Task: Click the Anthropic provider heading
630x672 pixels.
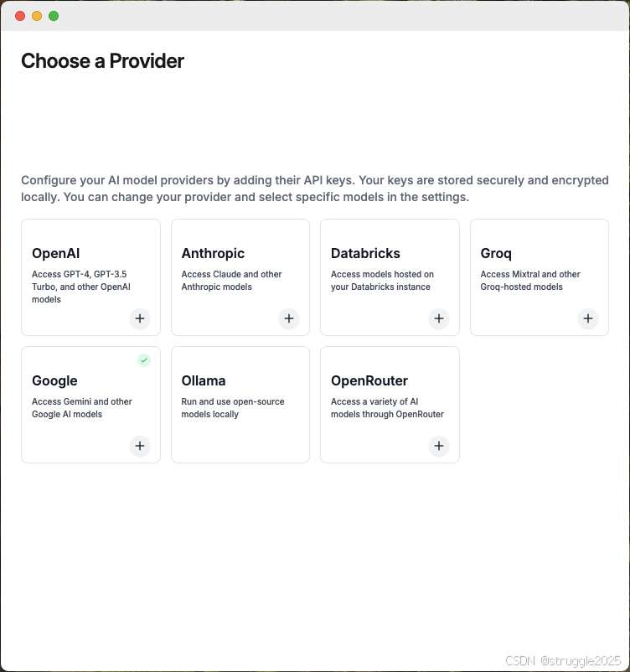Action: 213,253
